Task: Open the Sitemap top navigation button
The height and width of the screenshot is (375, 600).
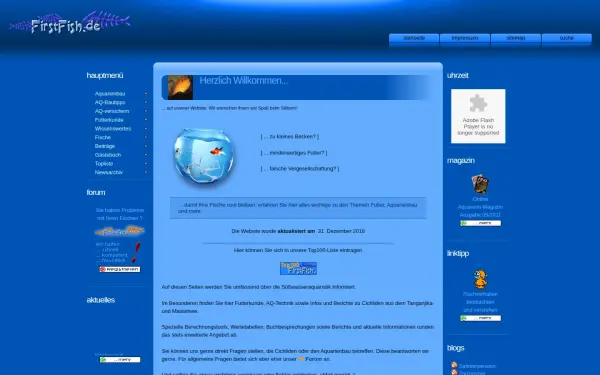Action: pyautogui.click(x=515, y=38)
